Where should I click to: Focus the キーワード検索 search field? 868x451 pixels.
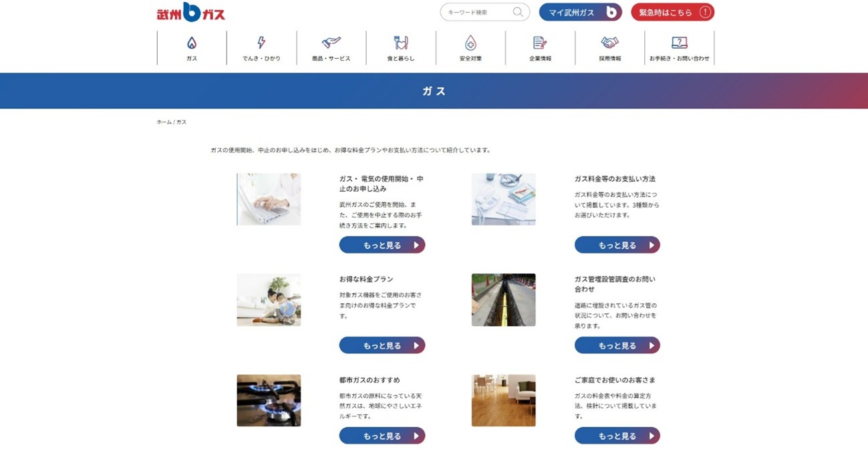point(484,12)
